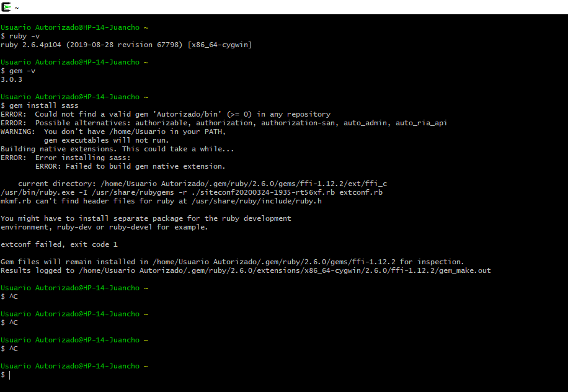Open the Cygwin terminal system menu icon

tap(6, 6)
